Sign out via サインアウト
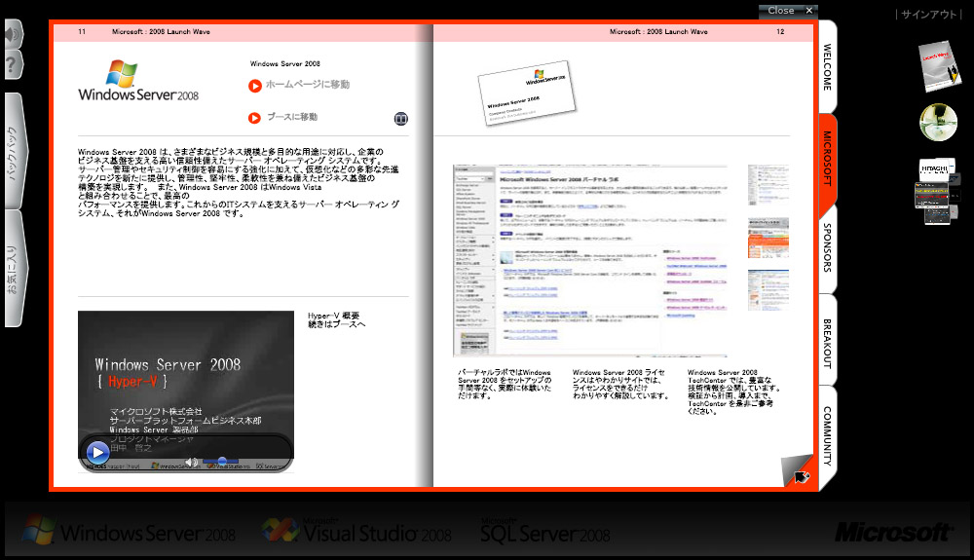The height and width of the screenshot is (560, 974). [929, 15]
